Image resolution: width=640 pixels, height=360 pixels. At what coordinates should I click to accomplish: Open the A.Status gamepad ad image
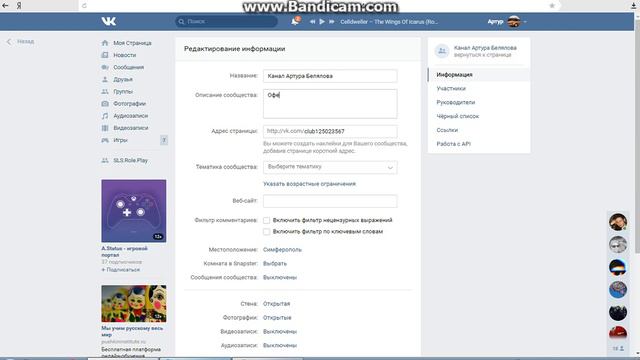(134, 211)
